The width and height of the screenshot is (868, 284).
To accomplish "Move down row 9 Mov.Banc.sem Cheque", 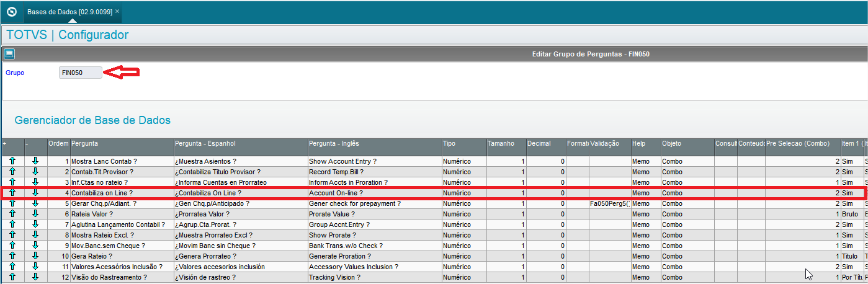I will tap(35, 246).
